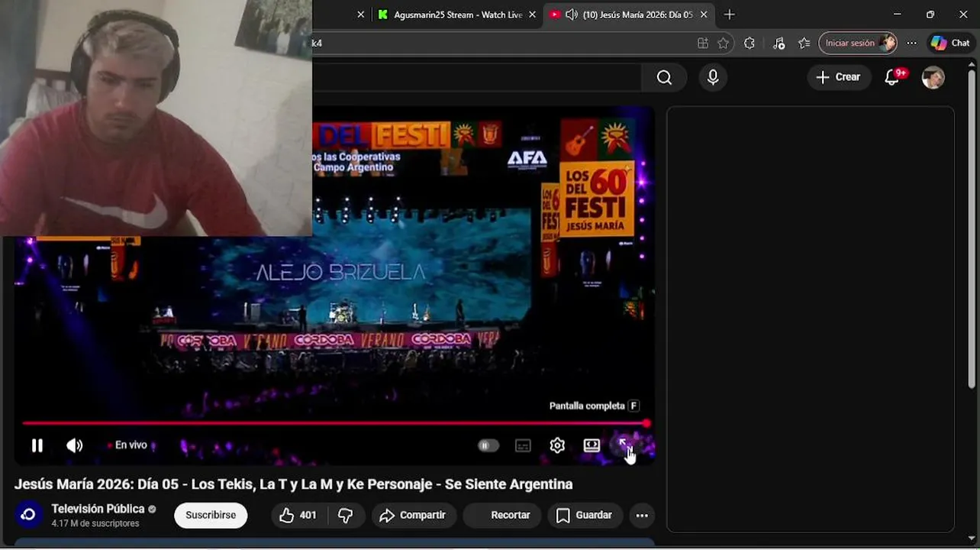Open the browser settings and more menu

click(911, 44)
